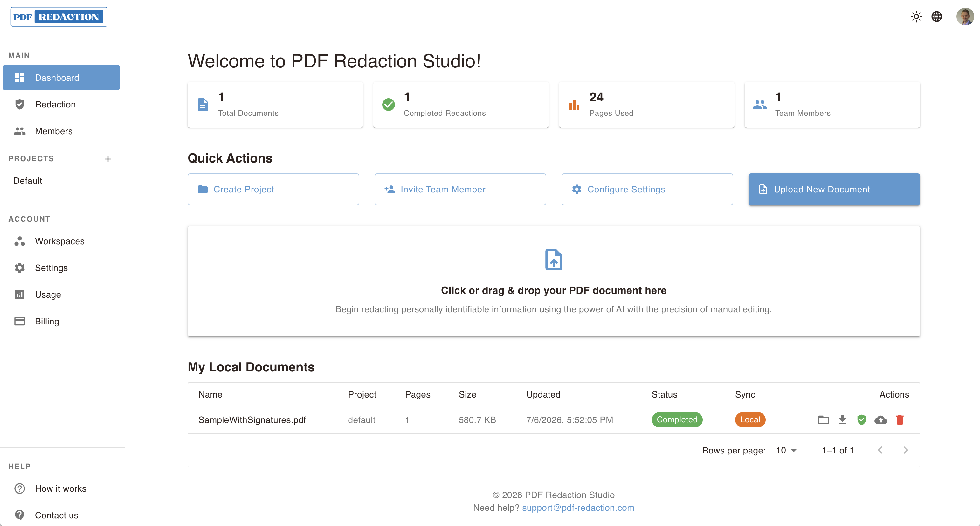Open Members in the sidebar
Viewport: 980px width, 526px height.
tap(61, 131)
